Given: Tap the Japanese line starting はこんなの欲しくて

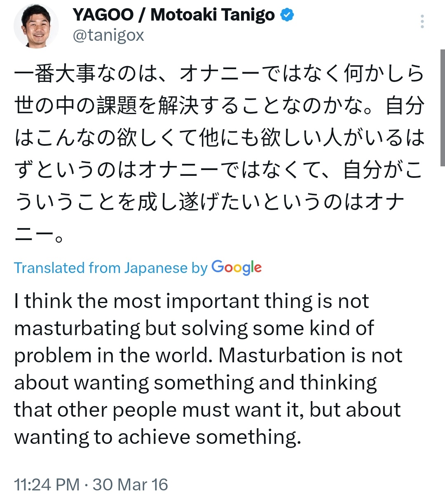Looking at the screenshot, I should (219, 138).
